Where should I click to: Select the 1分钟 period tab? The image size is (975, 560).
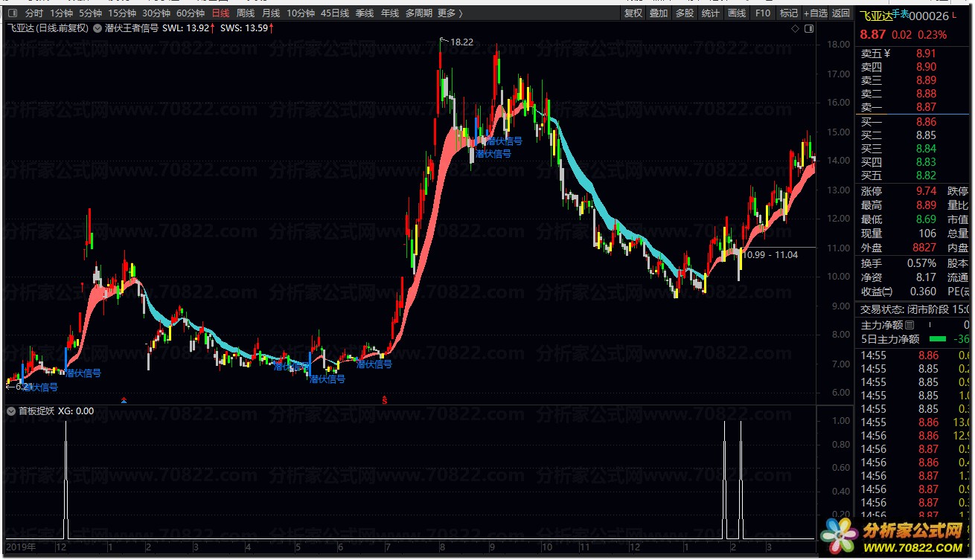pyautogui.click(x=62, y=13)
